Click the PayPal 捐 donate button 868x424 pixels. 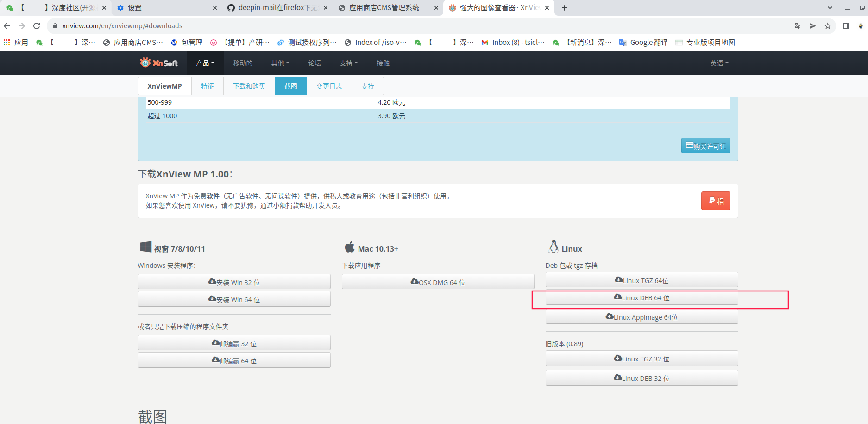tap(716, 201)
